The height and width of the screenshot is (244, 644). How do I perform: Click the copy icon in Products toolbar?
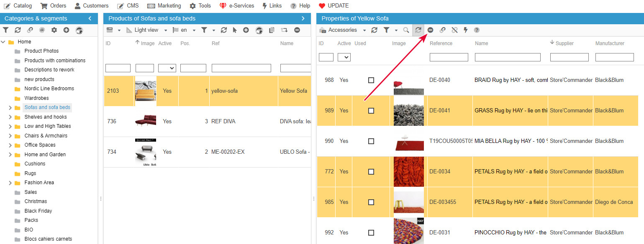coord(272,30)
